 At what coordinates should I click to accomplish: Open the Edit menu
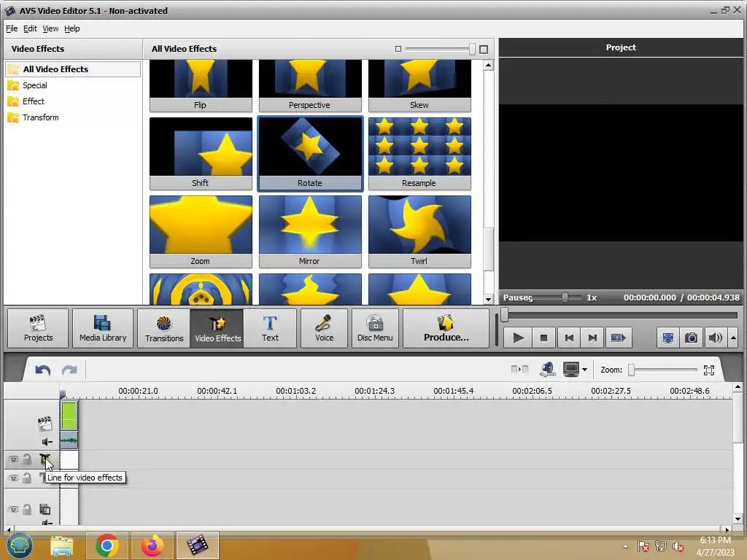[x=30, y=28]
